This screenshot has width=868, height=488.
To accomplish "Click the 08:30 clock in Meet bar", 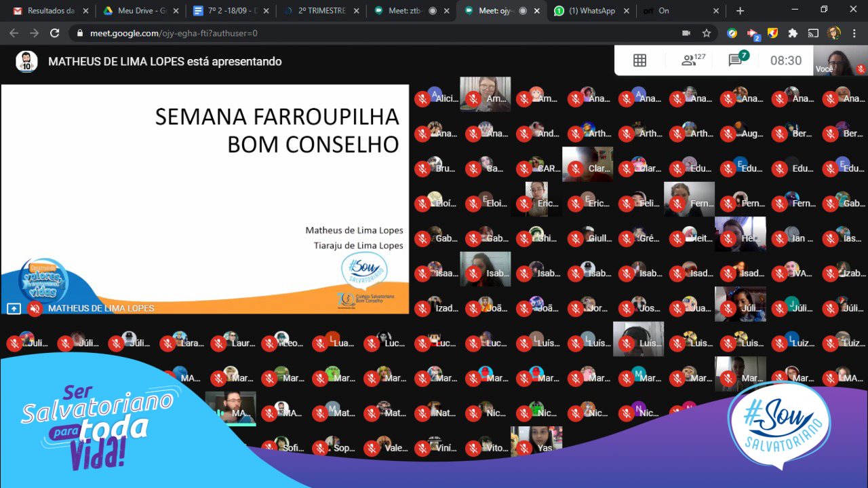I will [x=785, y=60].
